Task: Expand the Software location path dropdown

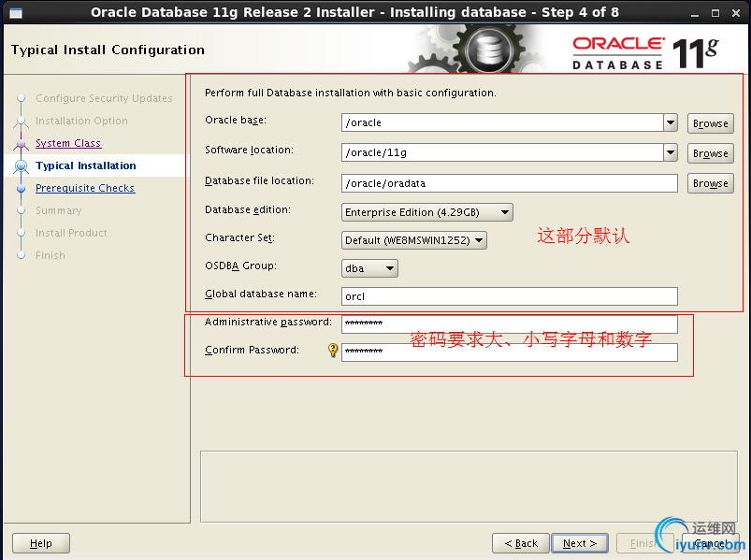Action: point(671,152)
